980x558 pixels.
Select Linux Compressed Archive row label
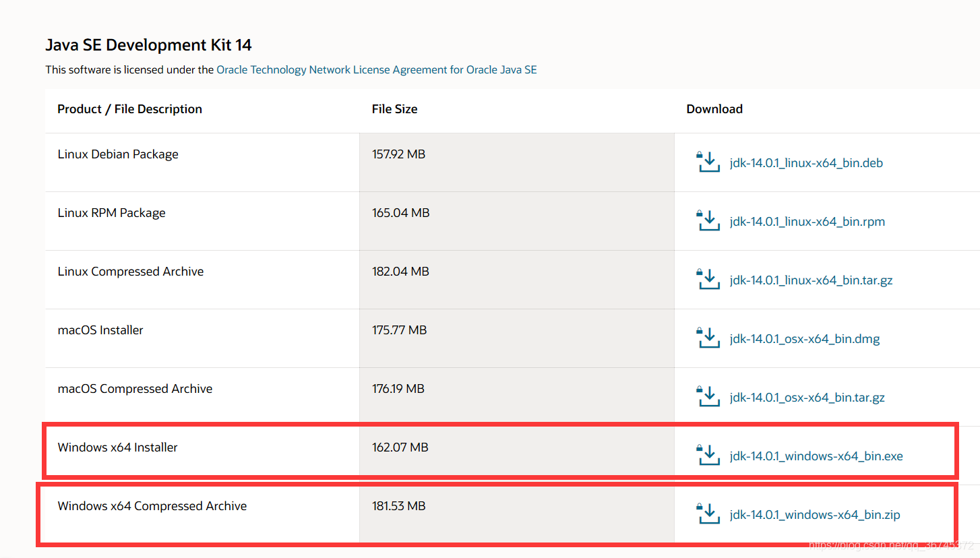pos(130,272)
